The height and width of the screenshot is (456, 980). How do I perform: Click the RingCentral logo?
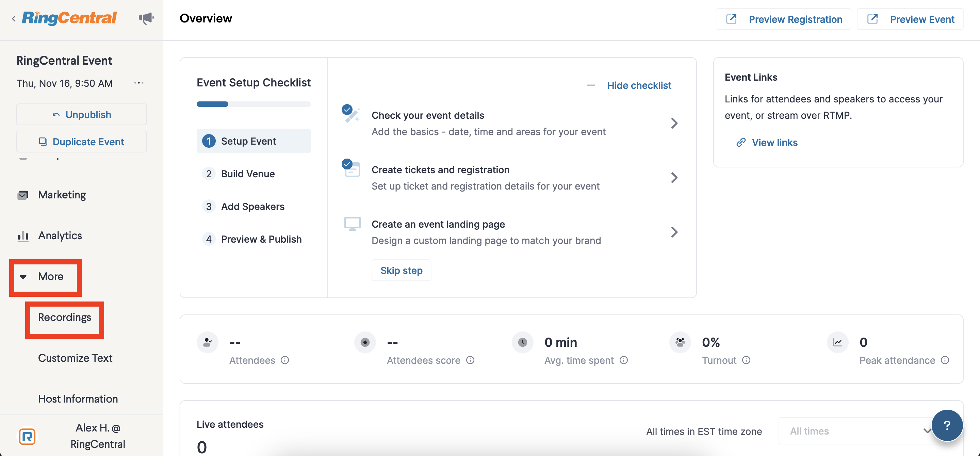(x=69, y=18)
